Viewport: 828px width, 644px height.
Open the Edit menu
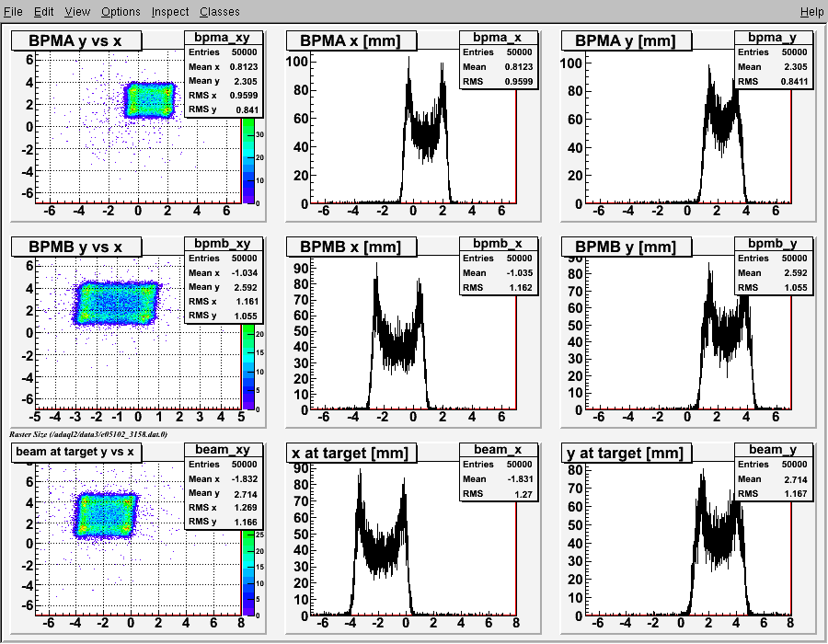44,12
